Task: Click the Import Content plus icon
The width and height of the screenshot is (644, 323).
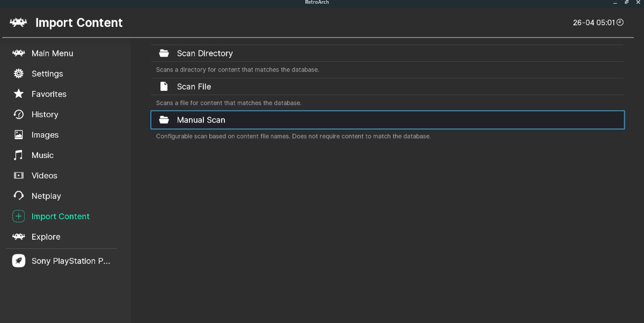Action: [x=19, y=217]
